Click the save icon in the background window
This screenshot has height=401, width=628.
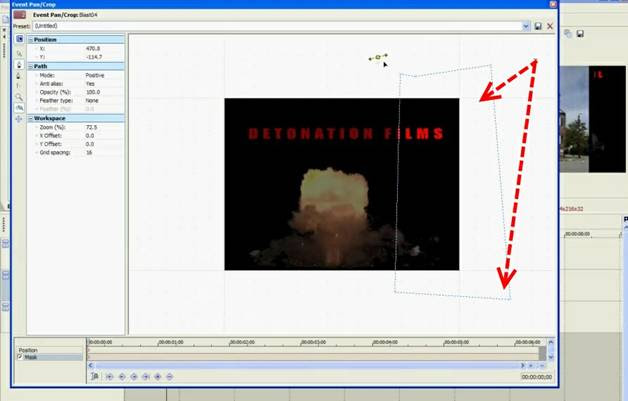coord(580,34)
